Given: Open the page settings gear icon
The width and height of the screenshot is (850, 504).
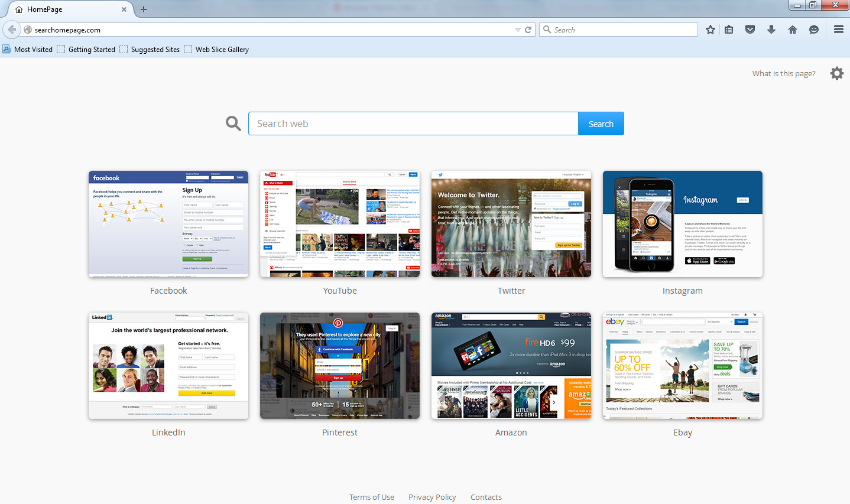Looking at the screenshot, I should point(837,73).
